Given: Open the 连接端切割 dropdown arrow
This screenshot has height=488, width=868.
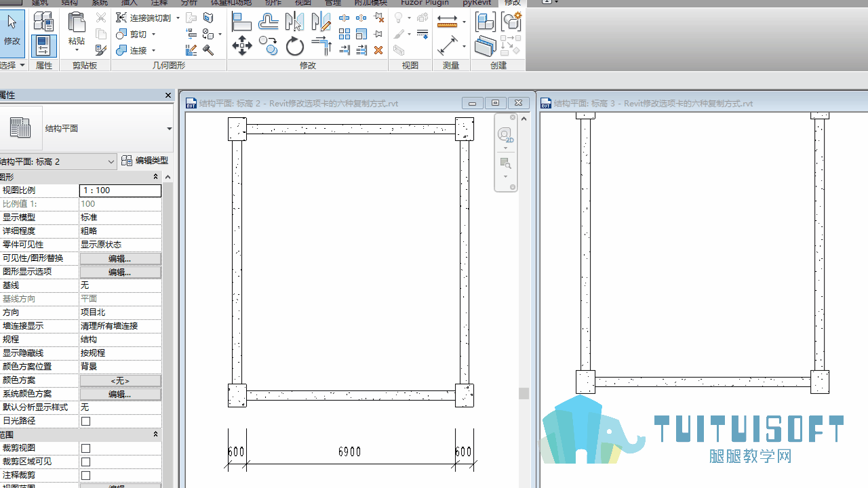Looking at the screenshot, I should (x=178, y=18).
